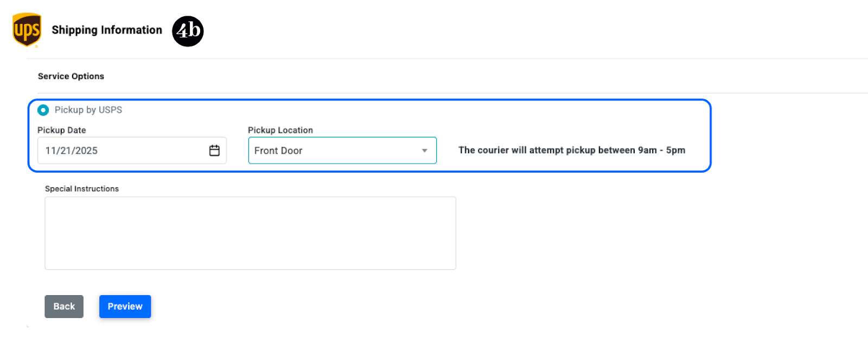Image resolution: width=868 pixels, height=344 pixels.
Task: Open the Pickup Date calendar icon
Action: tap(214, 150)
